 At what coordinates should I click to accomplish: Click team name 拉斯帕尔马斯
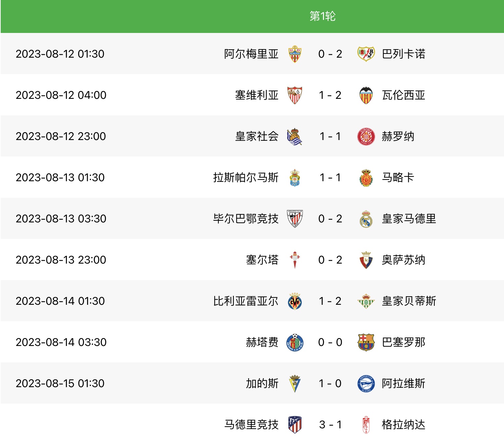(246, 177)
